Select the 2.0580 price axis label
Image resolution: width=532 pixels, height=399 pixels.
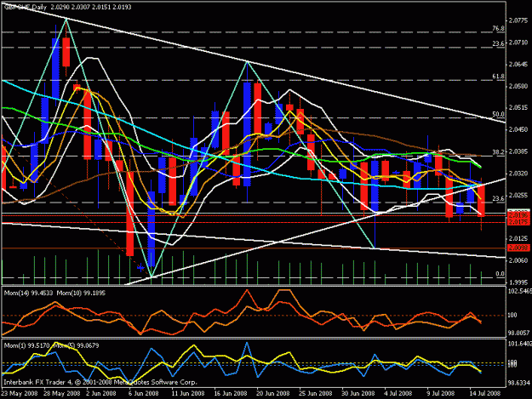click(x=518, y=86)
